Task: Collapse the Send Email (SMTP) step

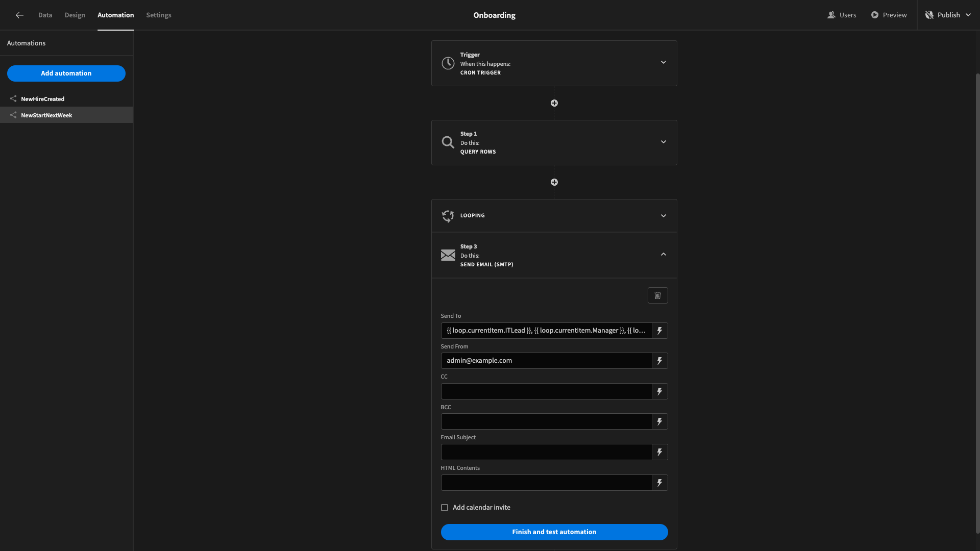Action: tap(663, 254)
